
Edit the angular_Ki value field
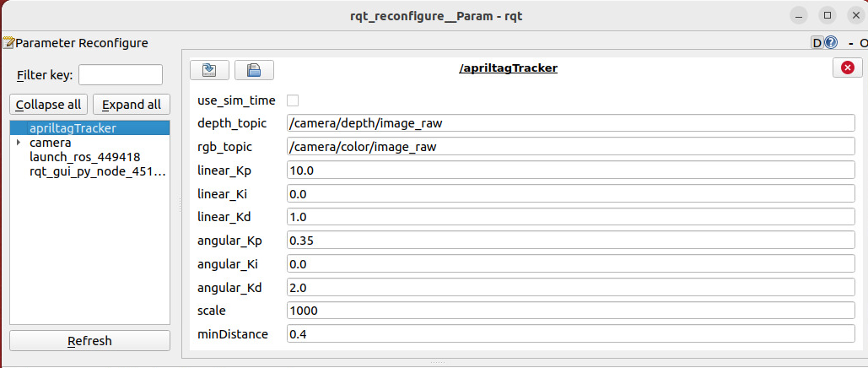(571, 264)
